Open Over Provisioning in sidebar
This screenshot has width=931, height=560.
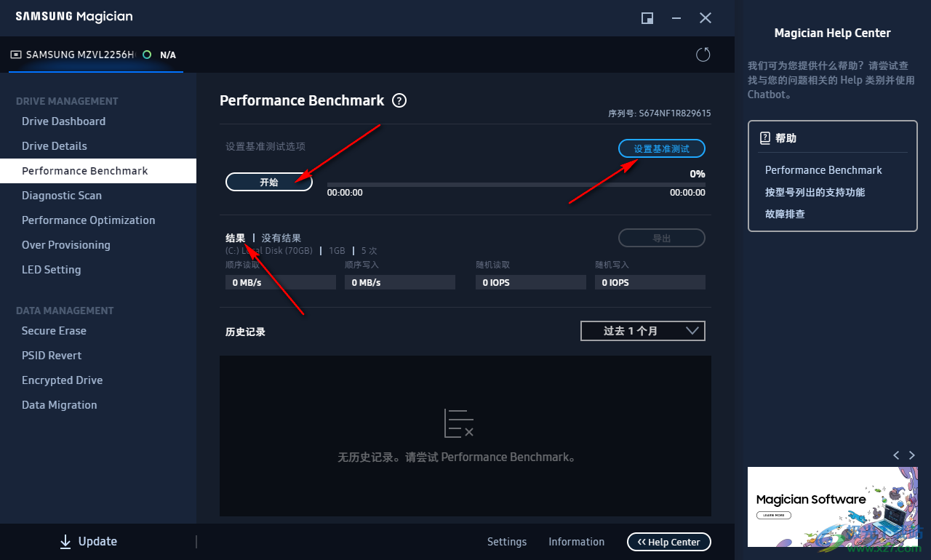pyautogui.click(x=66, y=245)
